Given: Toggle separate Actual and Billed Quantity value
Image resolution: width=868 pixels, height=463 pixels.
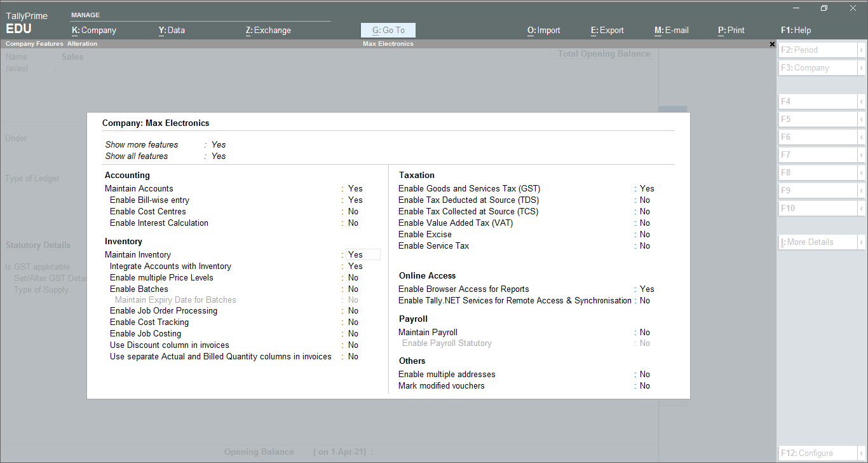Looking at the screenshot, I should point(353,357).
